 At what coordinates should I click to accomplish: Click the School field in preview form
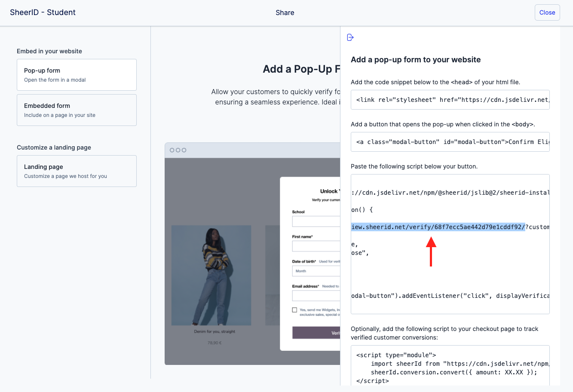click(x=316, y=221)
